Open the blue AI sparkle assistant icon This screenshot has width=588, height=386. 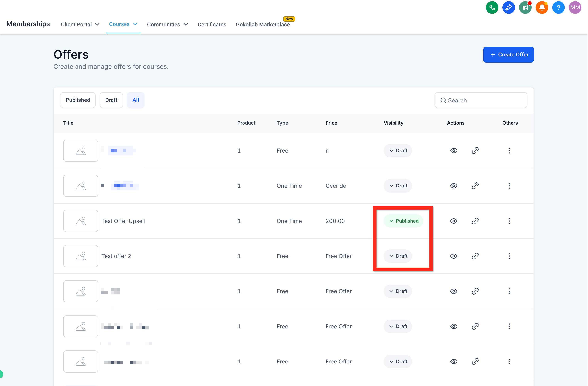click(508, 8)
